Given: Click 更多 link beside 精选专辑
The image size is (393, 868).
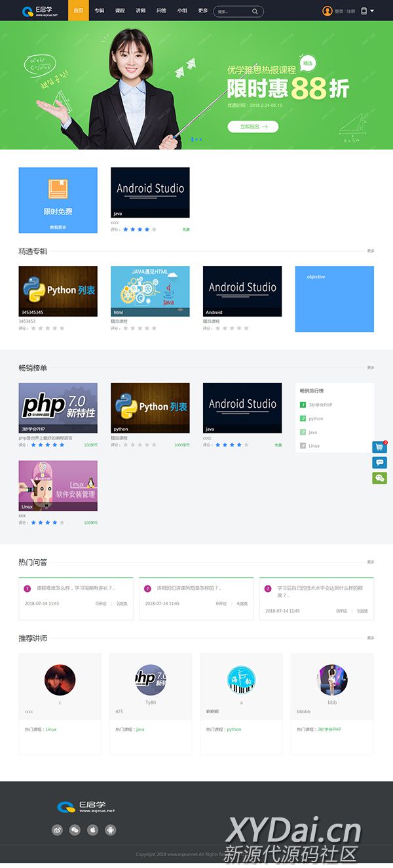Looking at the screenshot, I should click(371, 250).
